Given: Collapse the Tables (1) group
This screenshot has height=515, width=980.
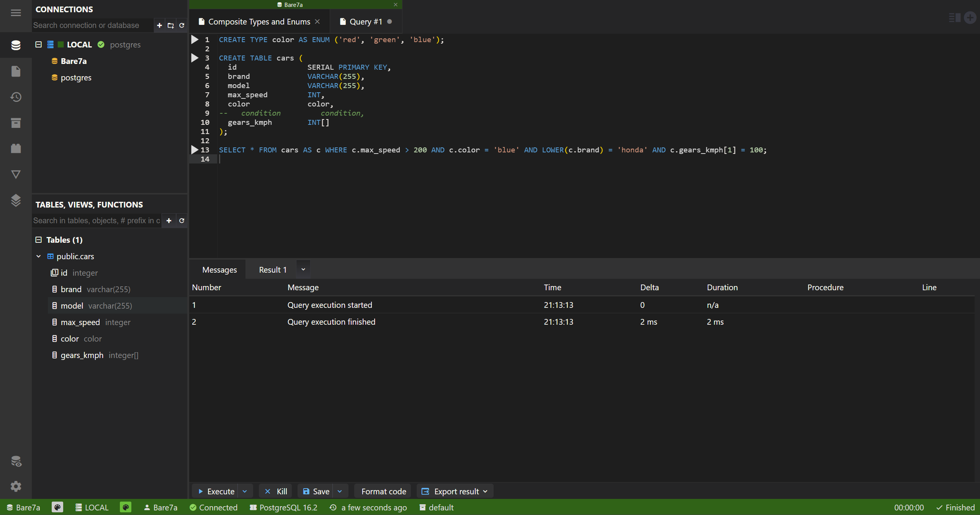Looking at the screenshot, I should click(38, 240).
